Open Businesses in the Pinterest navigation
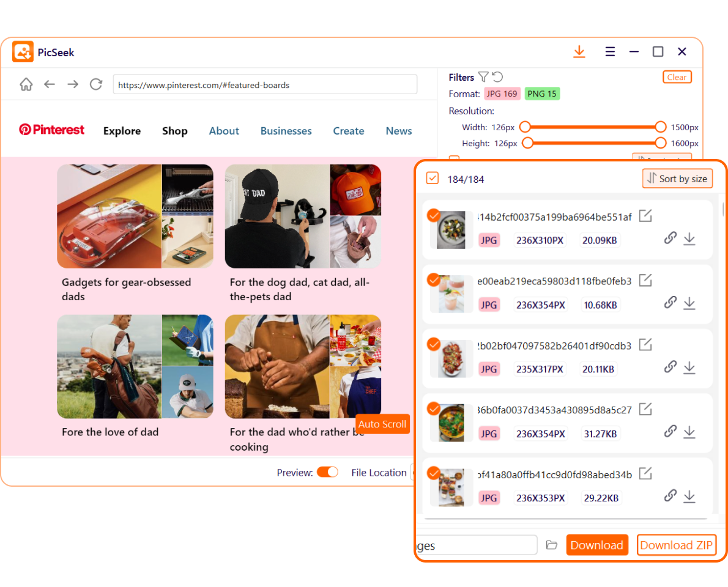The height and width of the screenshot is (587, 728). tap(286, 131)
